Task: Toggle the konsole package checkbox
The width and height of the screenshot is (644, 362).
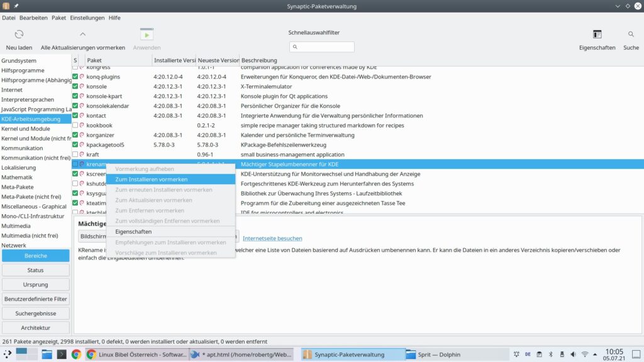Action: point(75,86)
